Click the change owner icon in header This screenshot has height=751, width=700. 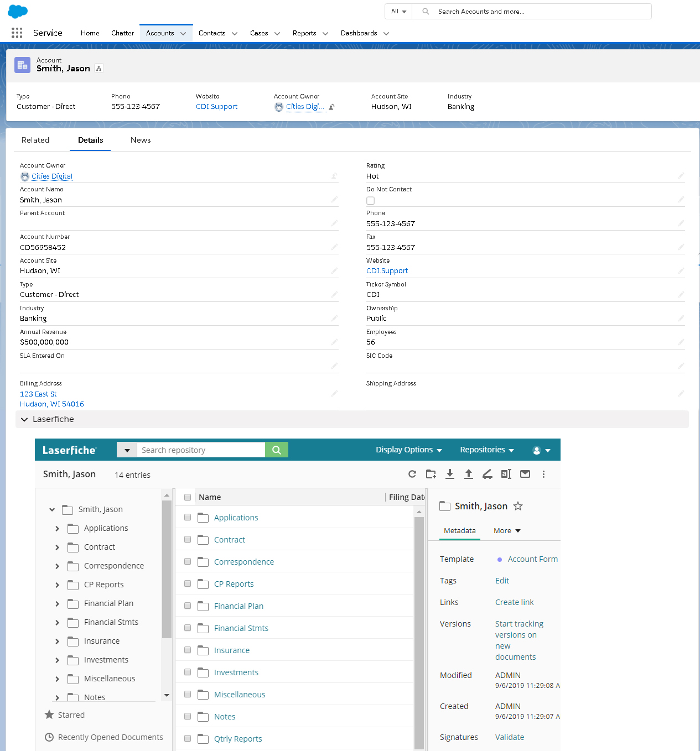click(x=331, y=107)
